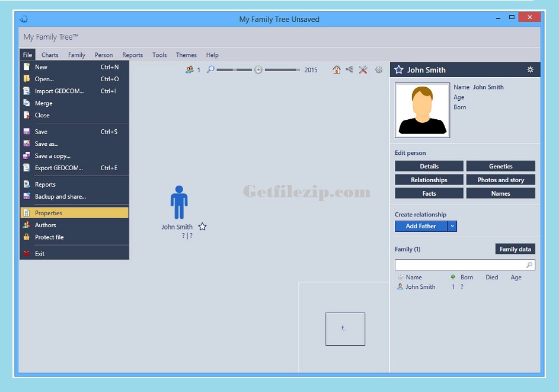Click the people count icon in toolbar
Screen dimensions: 559x392
[190, 69]
